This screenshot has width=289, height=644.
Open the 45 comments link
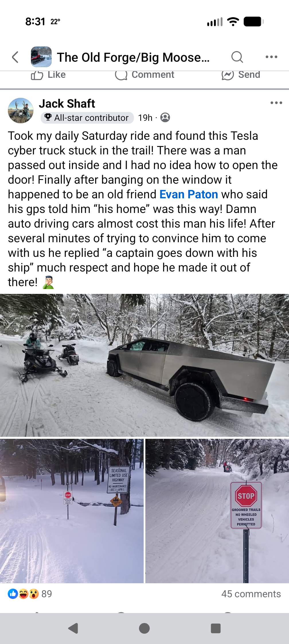(x=251, y=594)
